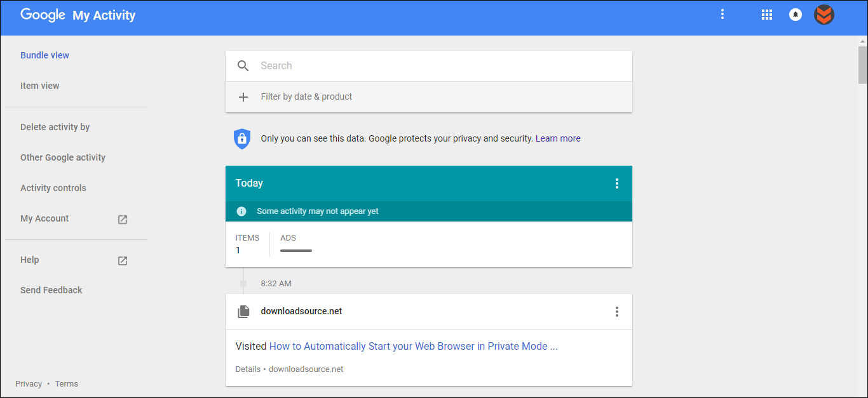Click the ADS label in Today card

pos(288,238)
